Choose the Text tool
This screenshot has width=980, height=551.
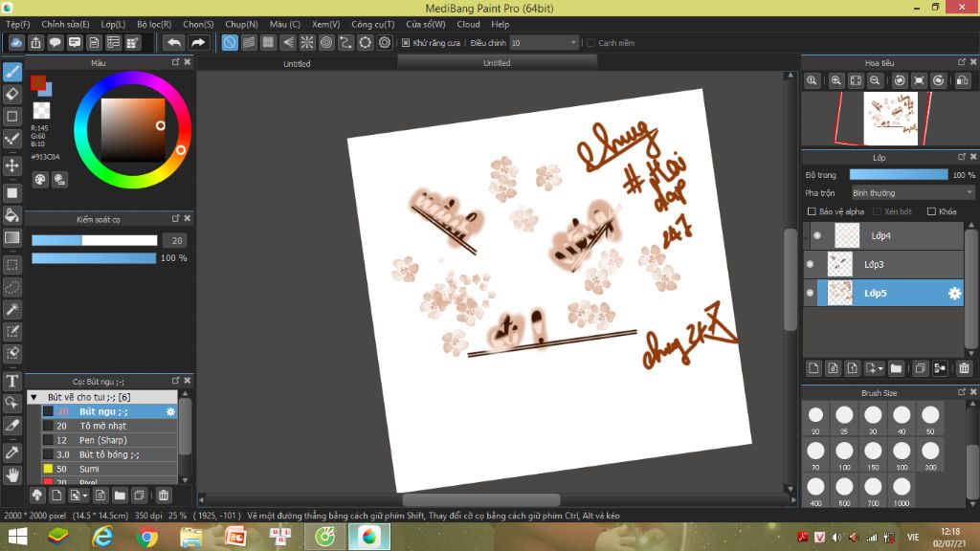pyautogui.click(x=12, y=381)
